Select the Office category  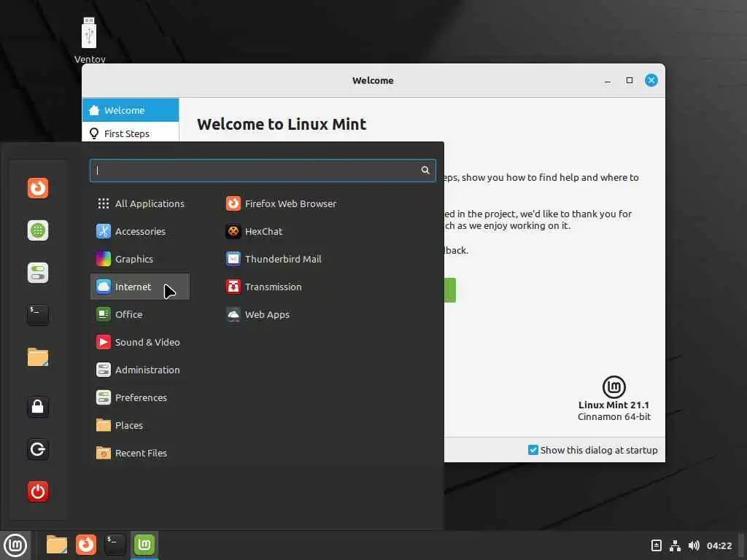pyautogui.click(x=140, y=314)
